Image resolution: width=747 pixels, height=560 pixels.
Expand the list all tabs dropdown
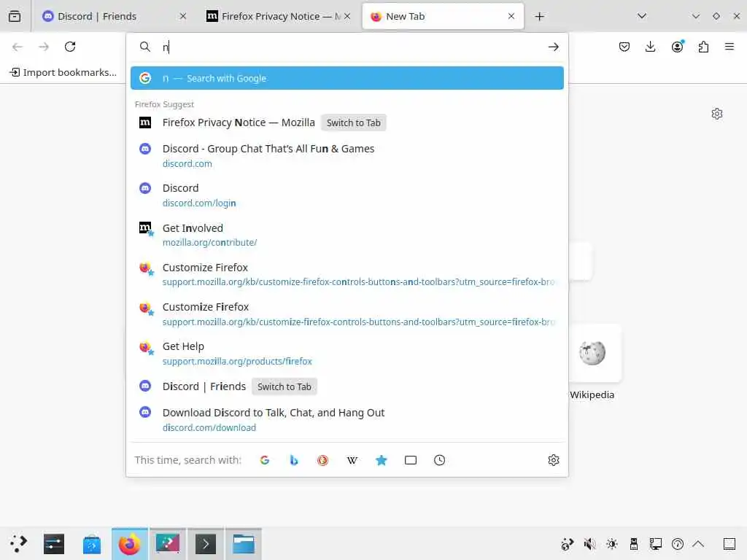point(642,16)
